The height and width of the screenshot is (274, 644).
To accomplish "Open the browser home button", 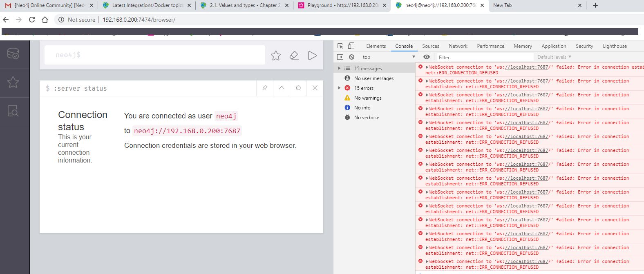I will (x=45, y=20).
